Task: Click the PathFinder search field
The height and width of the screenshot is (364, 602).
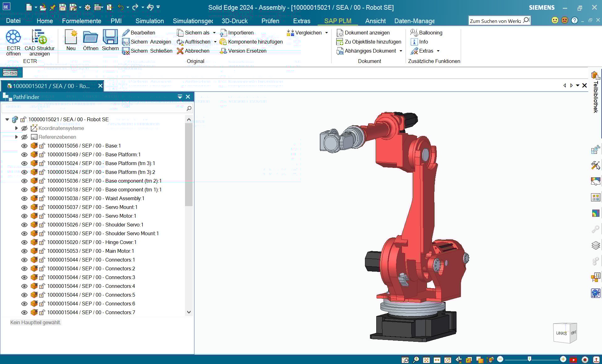Action: tap(93, 108)
